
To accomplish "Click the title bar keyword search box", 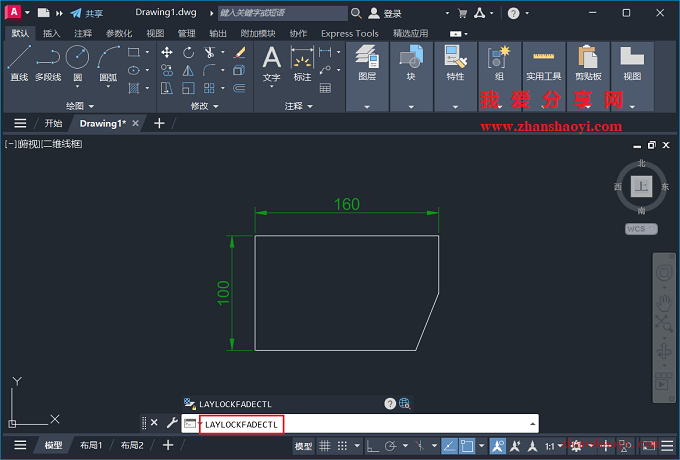I will pyautogui.click(x=282, y=13).
